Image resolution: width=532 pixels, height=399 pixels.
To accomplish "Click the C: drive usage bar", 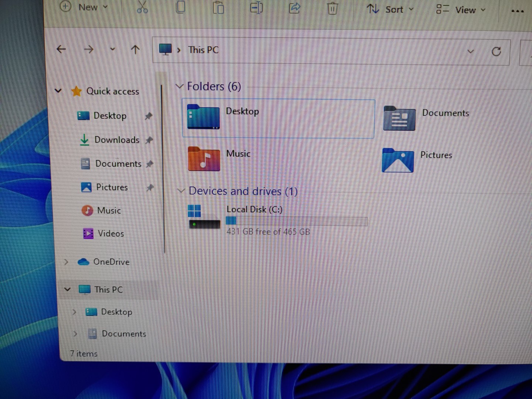I will point(297,221).
